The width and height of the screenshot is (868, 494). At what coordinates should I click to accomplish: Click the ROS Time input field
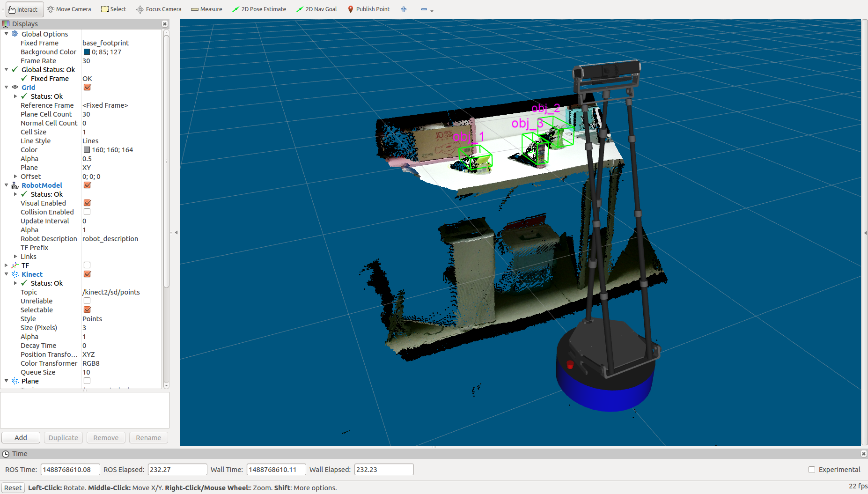pos(70,470)
